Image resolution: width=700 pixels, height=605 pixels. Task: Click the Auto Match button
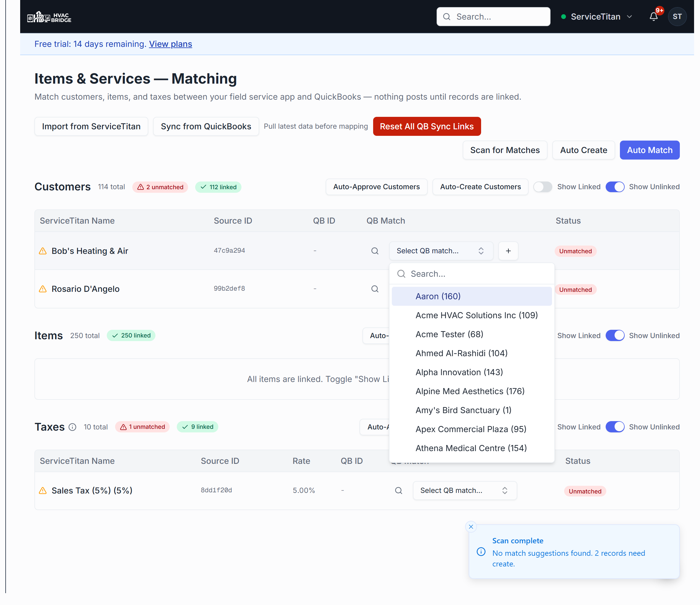(x=649, y=150)
